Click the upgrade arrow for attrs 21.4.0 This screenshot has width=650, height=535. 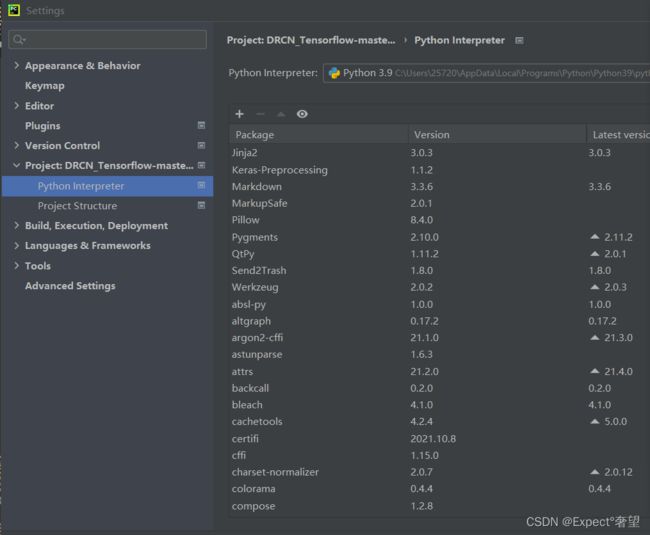595,371
